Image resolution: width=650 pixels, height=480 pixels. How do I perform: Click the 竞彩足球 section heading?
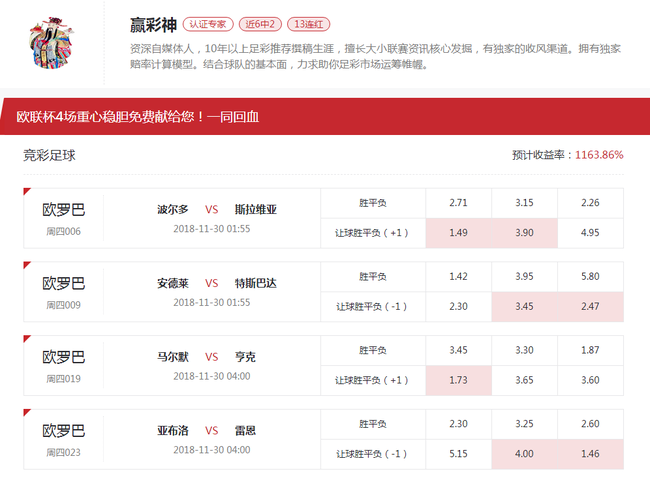tap(49, 155)
